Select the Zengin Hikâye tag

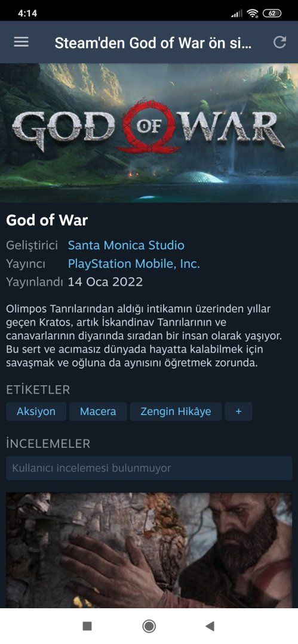point(176,411)
